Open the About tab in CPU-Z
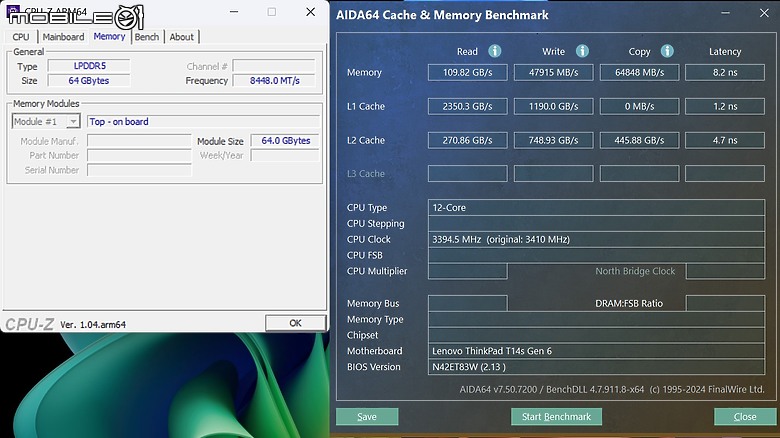Screen dimensions: 780x438 pos(182,37)
